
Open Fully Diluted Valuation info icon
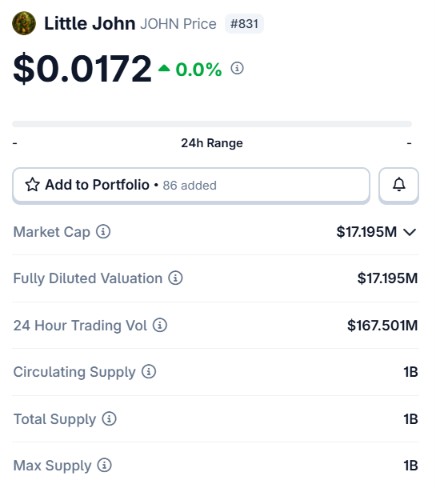click(x=175, y=278)
